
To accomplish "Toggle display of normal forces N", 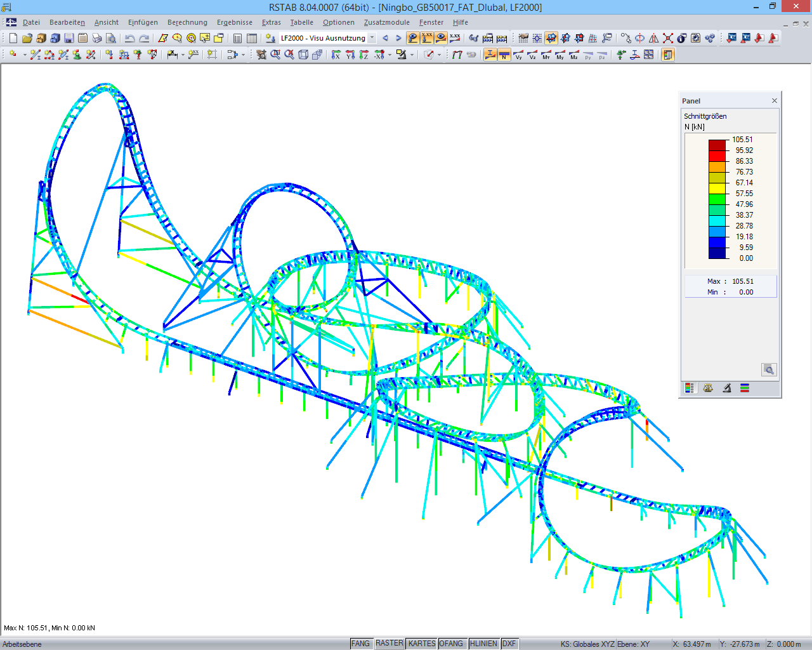I will coord(503,55).
